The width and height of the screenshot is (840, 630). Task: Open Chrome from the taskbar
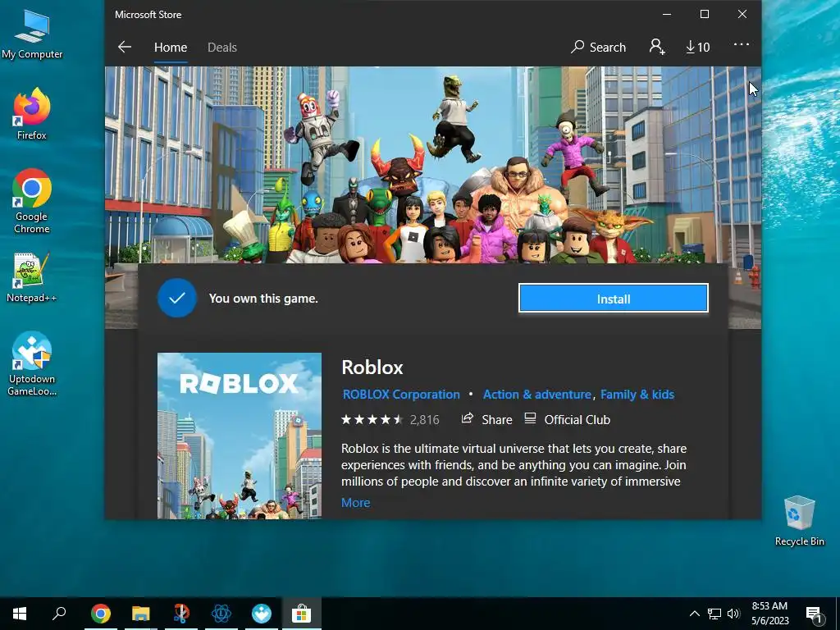[x=100, y=614]
